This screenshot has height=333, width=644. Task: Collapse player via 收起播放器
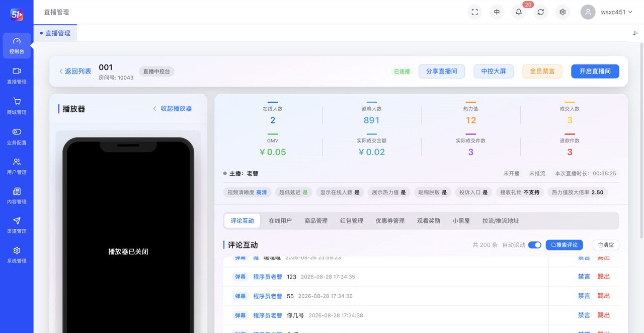[173, 109]
